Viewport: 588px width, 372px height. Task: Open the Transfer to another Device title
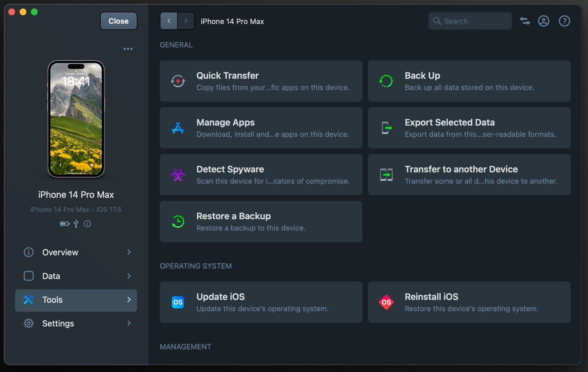[x=461, y=169]
